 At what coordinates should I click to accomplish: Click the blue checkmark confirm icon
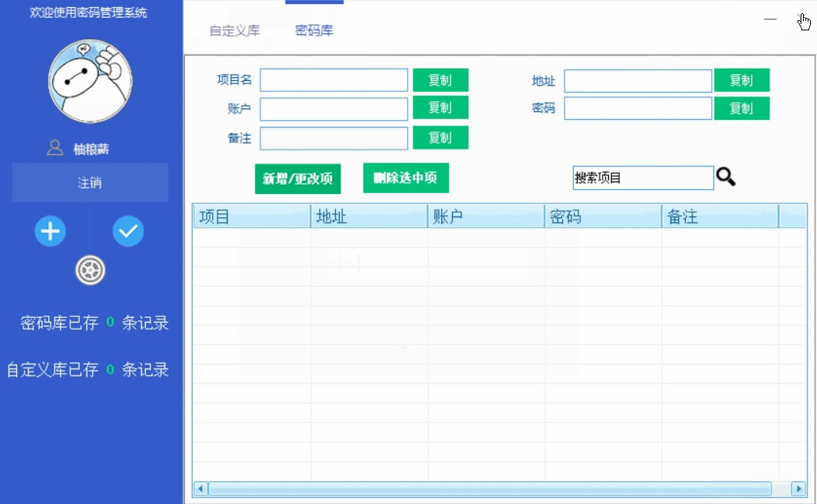point(128,231)
